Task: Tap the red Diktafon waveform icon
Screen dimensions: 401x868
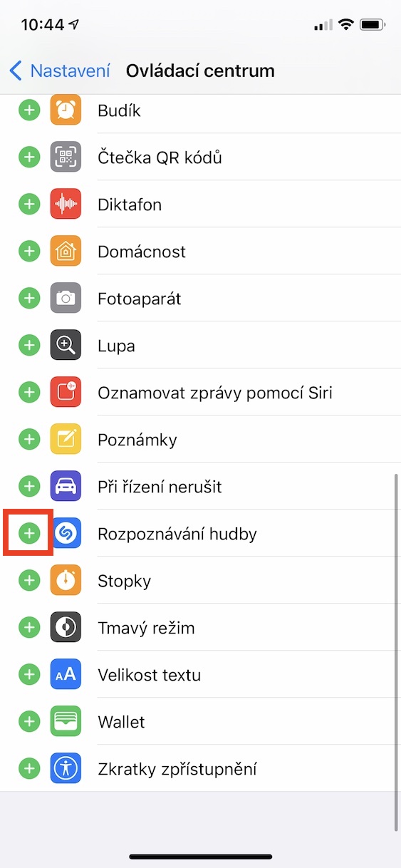Action: 66,205
